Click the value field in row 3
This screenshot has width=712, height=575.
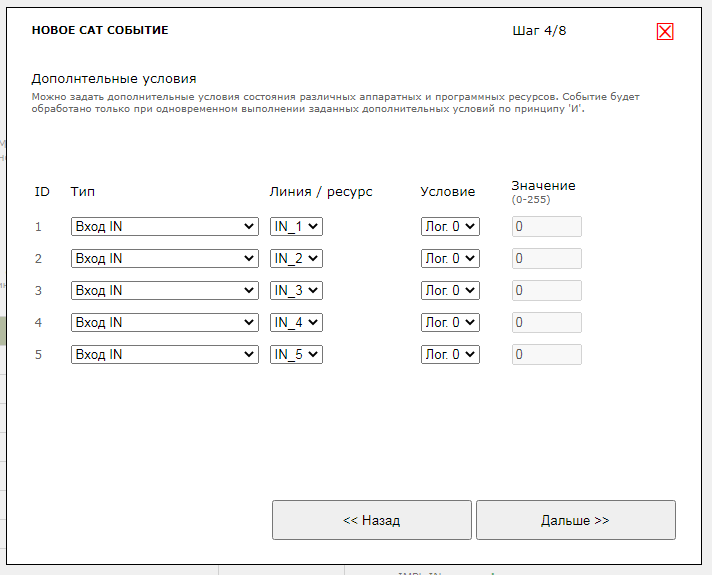(x=546, y=291)
